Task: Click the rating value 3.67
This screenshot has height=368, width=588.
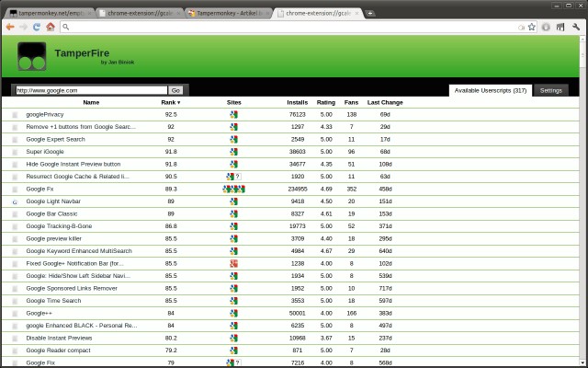Action: tap(326, 338)
